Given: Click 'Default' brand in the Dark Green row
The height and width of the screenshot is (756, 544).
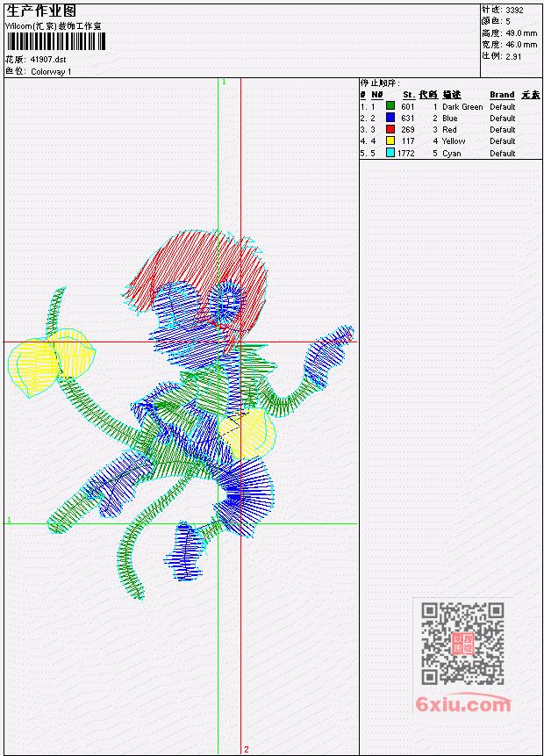Looking at the screenshot, I should (x=503, y=106).
